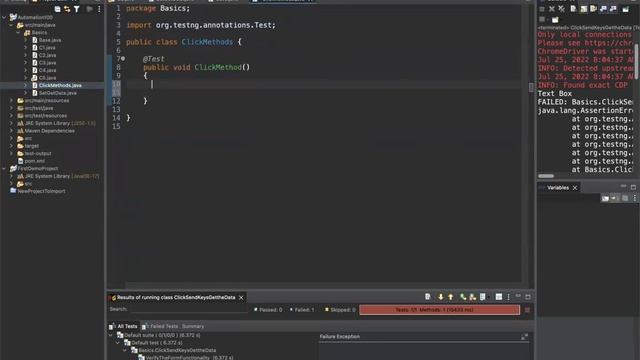Click folder icon in Variables view toolbar
Viewport: 640px width, 360px height.
pyautogui.click(x=605, y=198)
